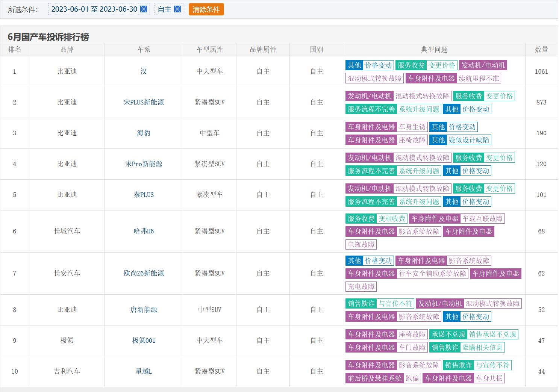Click the complaint count 190
The image size is (559, 392).
pos(541,133)
